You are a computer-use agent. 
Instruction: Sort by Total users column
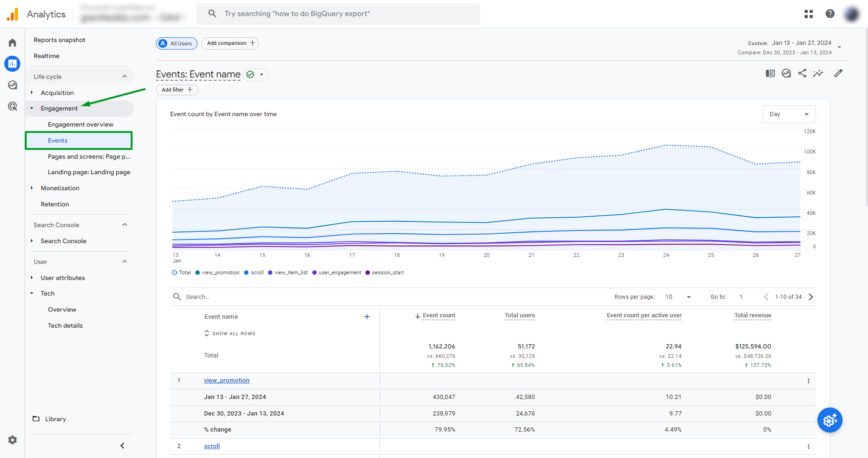[520, 315]
